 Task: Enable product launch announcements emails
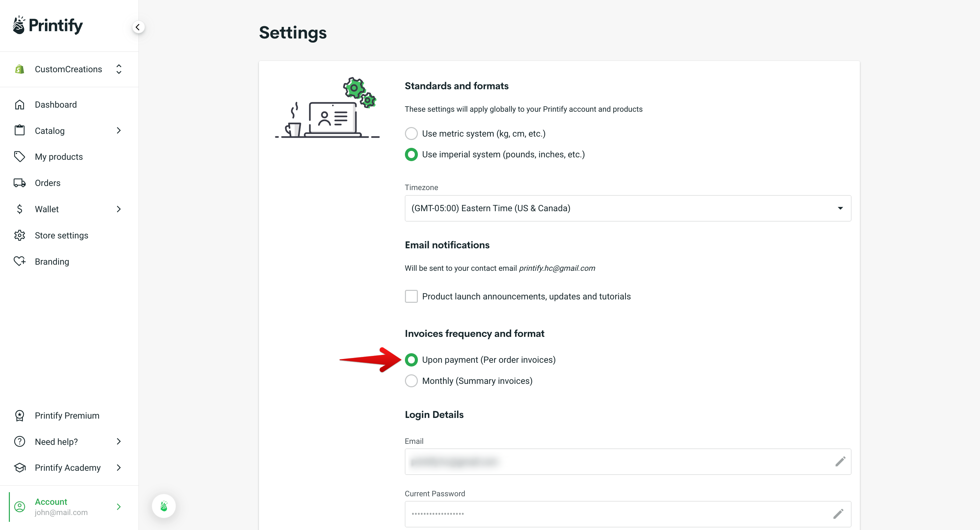coord(411,296)
